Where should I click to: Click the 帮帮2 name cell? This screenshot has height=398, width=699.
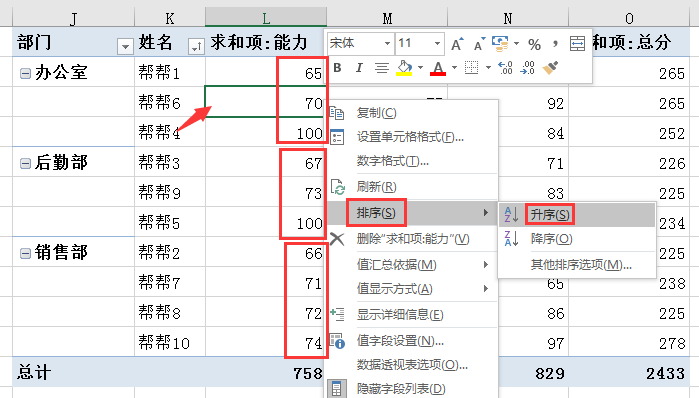click(x=169, y=253)
